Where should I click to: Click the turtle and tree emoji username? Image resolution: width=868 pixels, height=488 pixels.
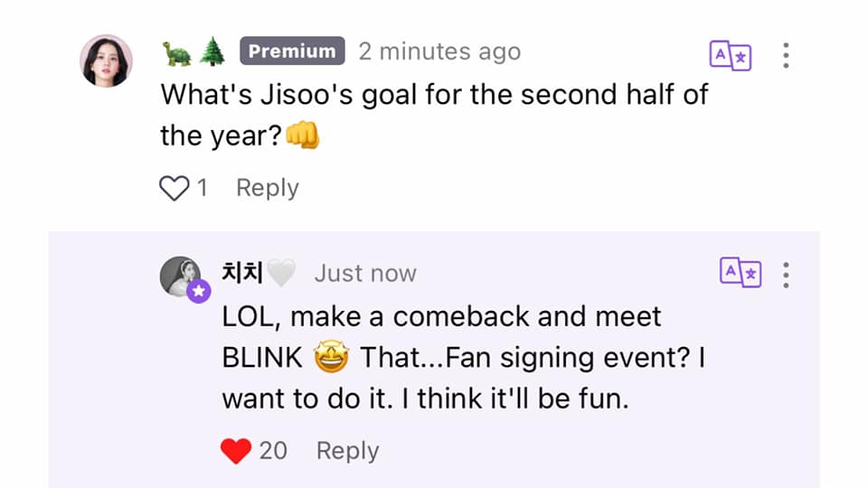(x=194, y=52)
